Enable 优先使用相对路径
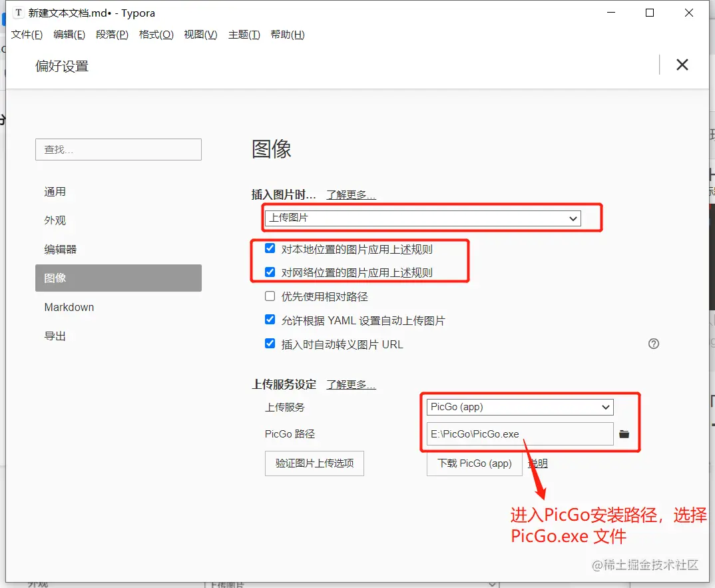The width and height of the screenshot is (715, 588). click(x=270, y=296)
